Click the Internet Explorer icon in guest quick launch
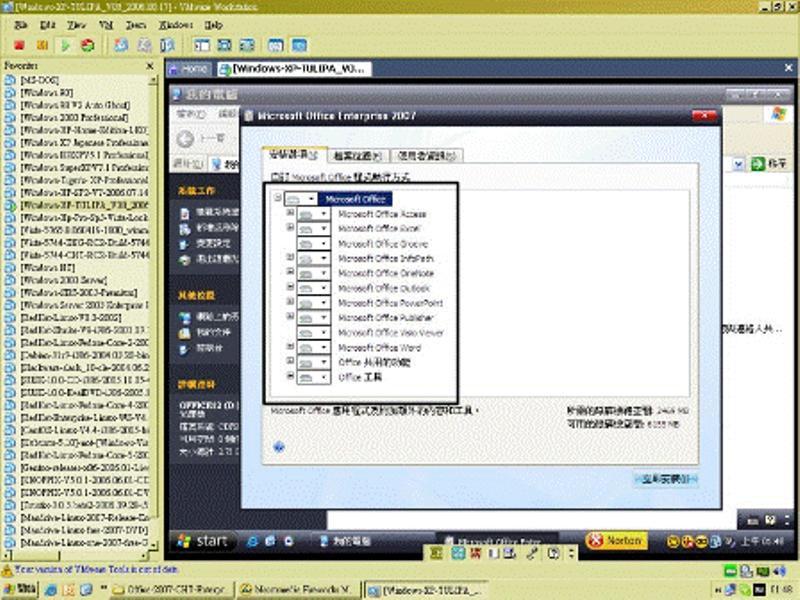This screenshot has width=800, height=600. pos(252,541)
